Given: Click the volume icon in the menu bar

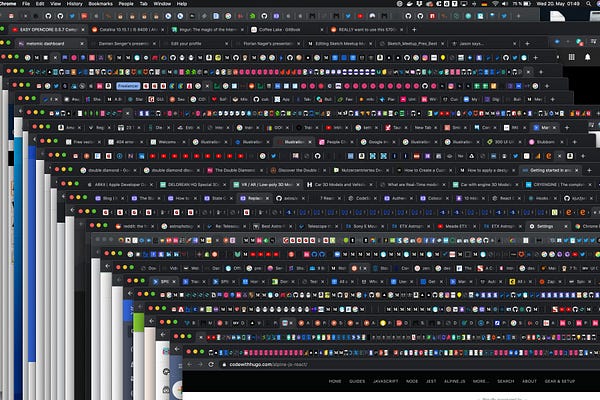Looking at the screenshot, I should pos(505,3).
